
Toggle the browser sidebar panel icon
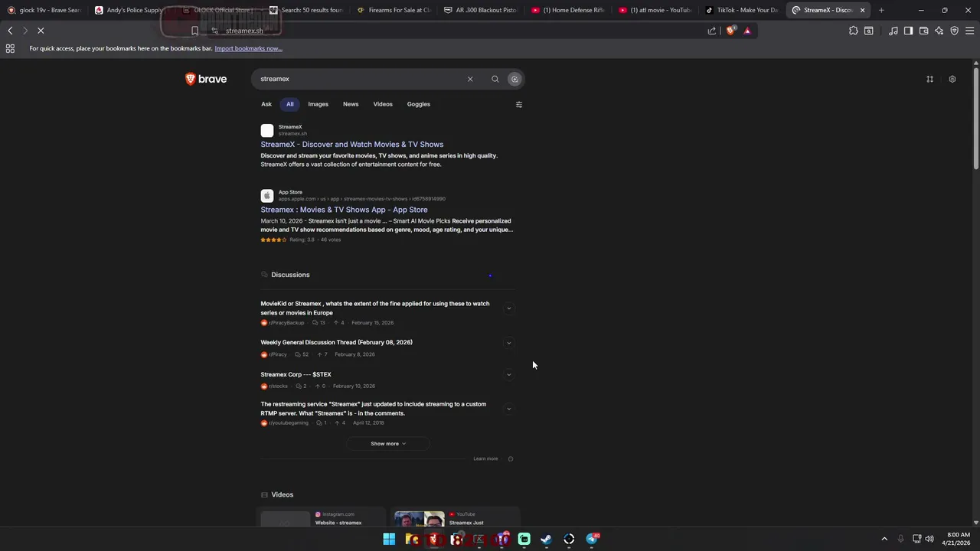coord(908,31)
